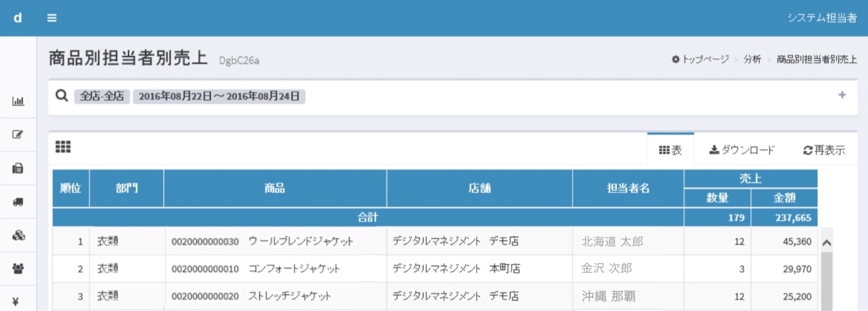Click the 全店-全店 filter tag

click(102, 96)
